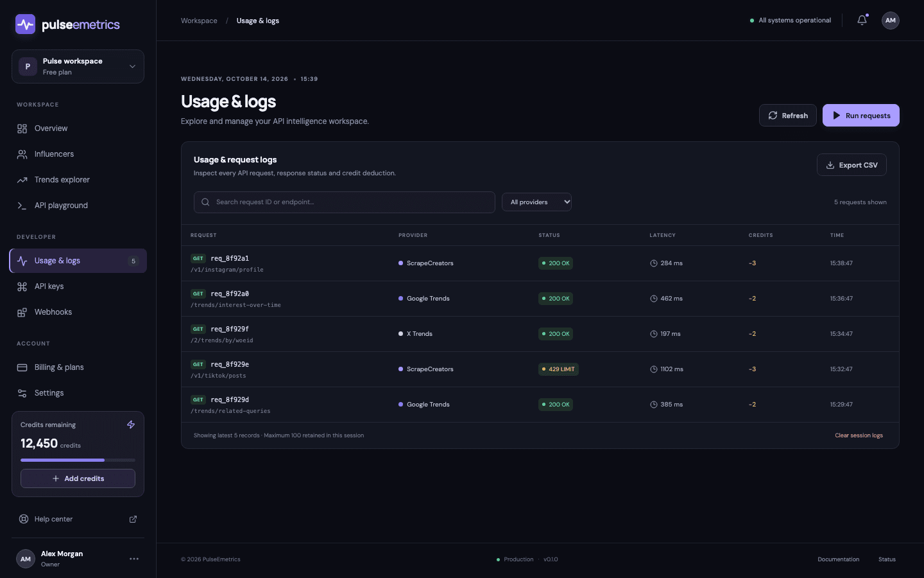Click the search magnifier icon
The image size is (924, 578).
pos(205,202)
